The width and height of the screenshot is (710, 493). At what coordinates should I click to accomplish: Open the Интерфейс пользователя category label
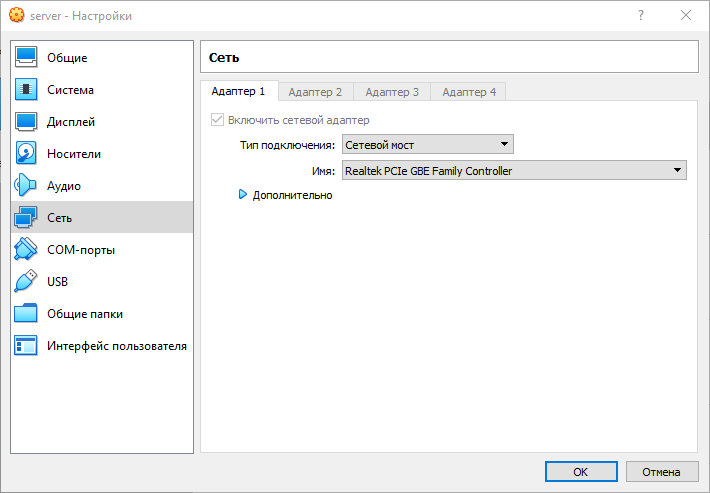(117, 346)
